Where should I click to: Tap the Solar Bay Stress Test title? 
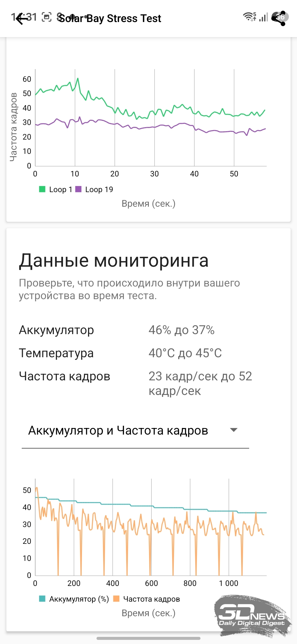click(110, 18)
